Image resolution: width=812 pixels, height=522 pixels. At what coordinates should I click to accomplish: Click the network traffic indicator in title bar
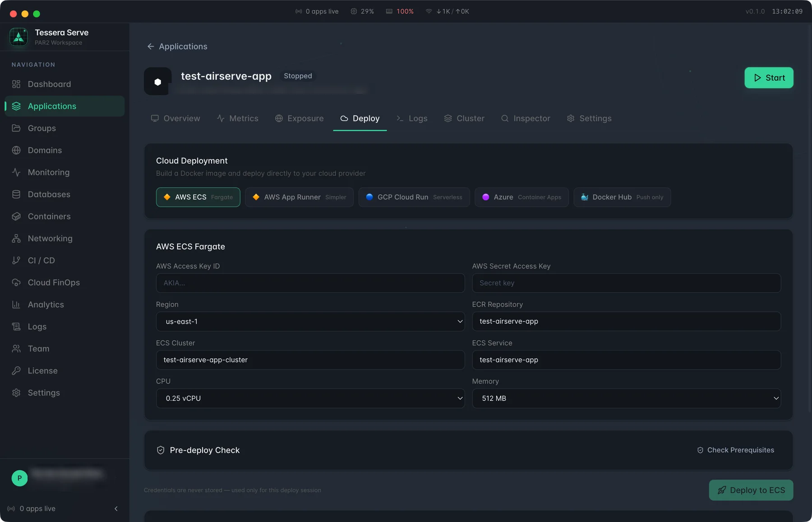coord(447,11)
